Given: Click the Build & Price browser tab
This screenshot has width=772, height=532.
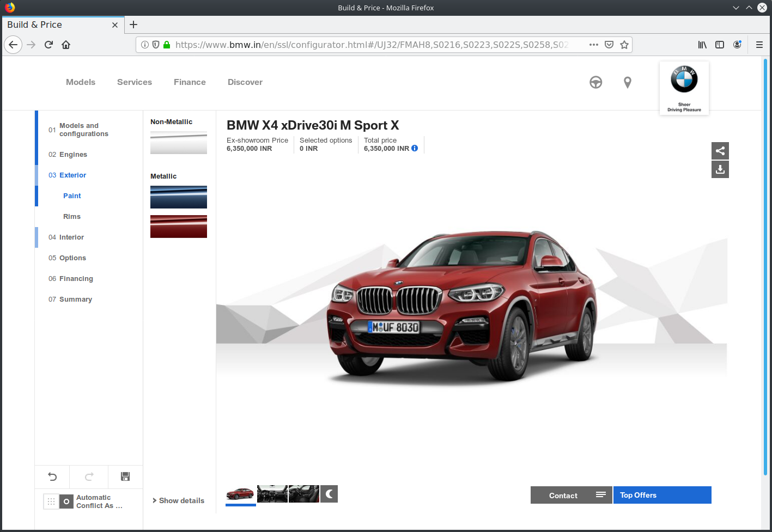Looking at the screenshot, I should (x=63, y=25).
